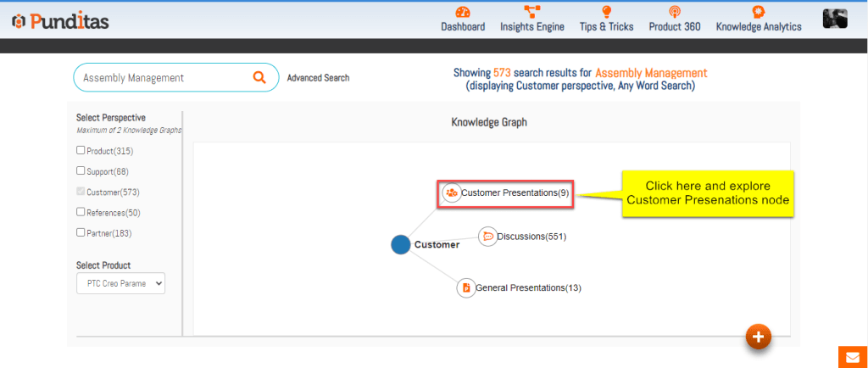The width and height of the screenshot is (868, 368).
Task: Tick the References(50) checkbox
Action: (81, 212)
